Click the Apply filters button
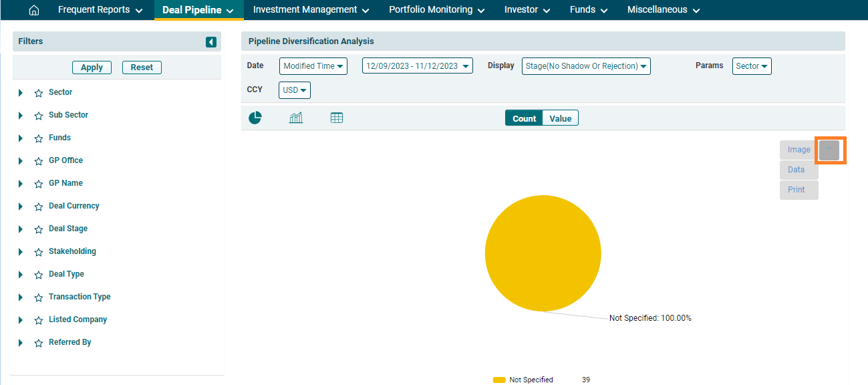The width and height of the screenshot is (868, 385). coord(92,68)
